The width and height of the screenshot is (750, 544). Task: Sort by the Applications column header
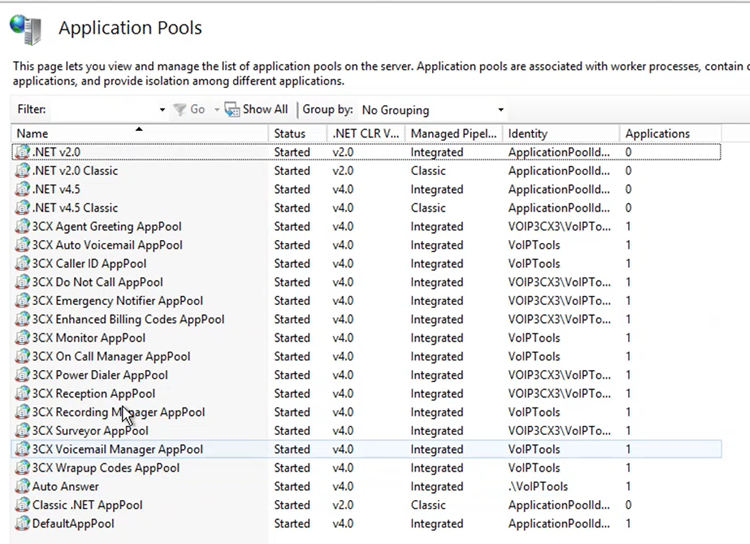point(671,133)
